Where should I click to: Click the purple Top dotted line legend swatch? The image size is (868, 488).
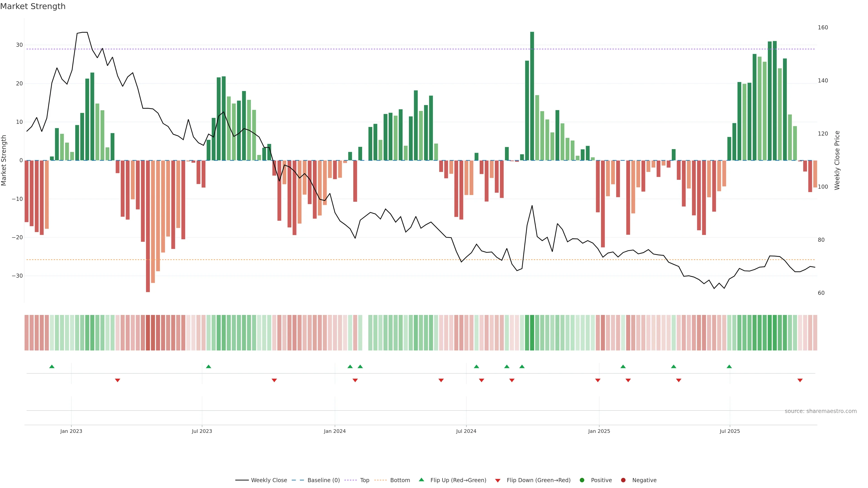click(351, 480)
